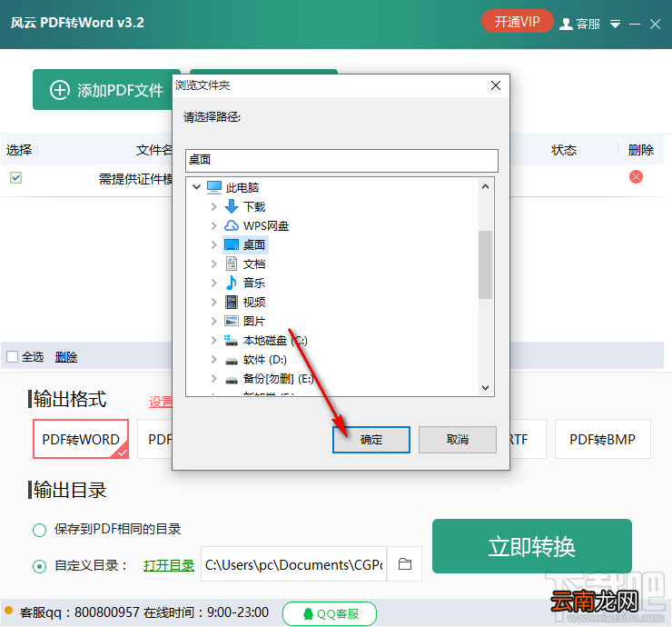Delete the file with red X icon
The image size is (672, 627).
(x=636, y=176)
